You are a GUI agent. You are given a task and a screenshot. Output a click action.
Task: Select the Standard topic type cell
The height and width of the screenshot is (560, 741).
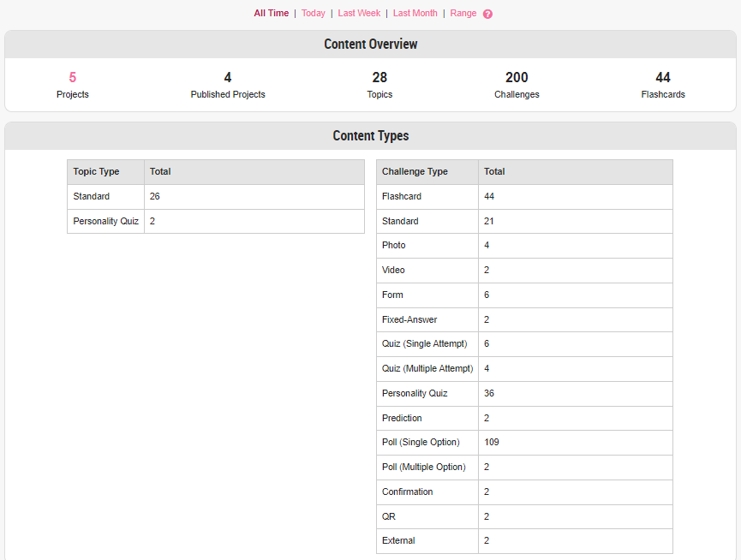[106, 196]
